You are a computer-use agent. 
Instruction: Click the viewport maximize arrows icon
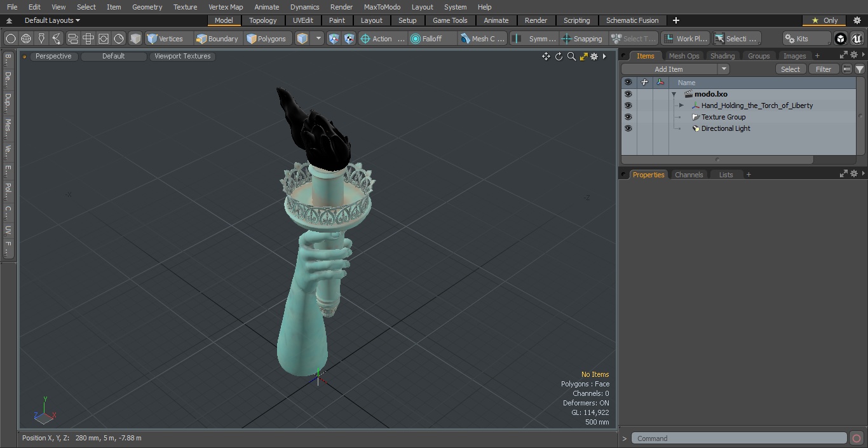(583, 57)
